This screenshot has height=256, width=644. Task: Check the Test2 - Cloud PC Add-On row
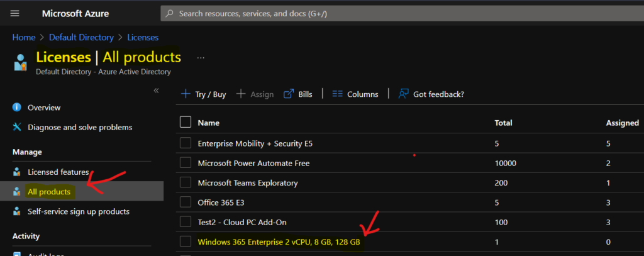(186, 222)
